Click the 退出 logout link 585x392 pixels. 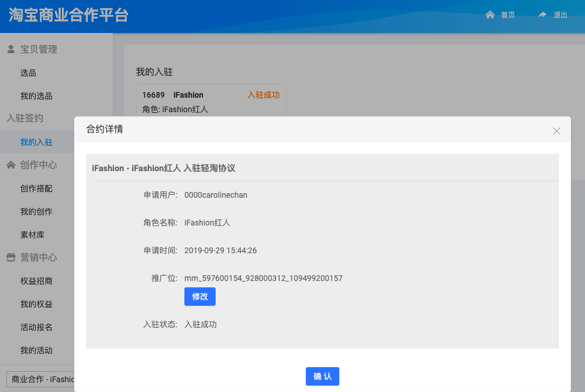coord(560,15)
